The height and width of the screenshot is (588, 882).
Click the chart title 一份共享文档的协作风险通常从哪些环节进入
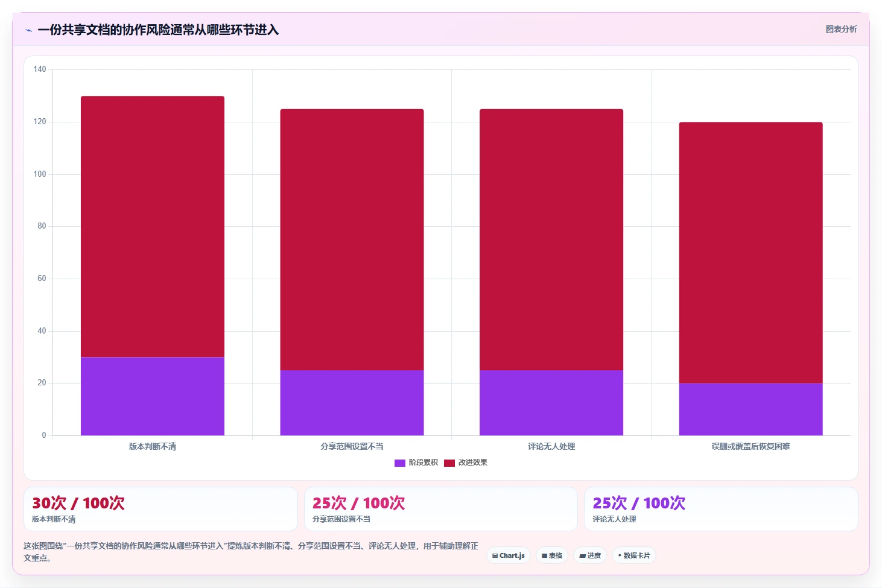tap(158, 30)
